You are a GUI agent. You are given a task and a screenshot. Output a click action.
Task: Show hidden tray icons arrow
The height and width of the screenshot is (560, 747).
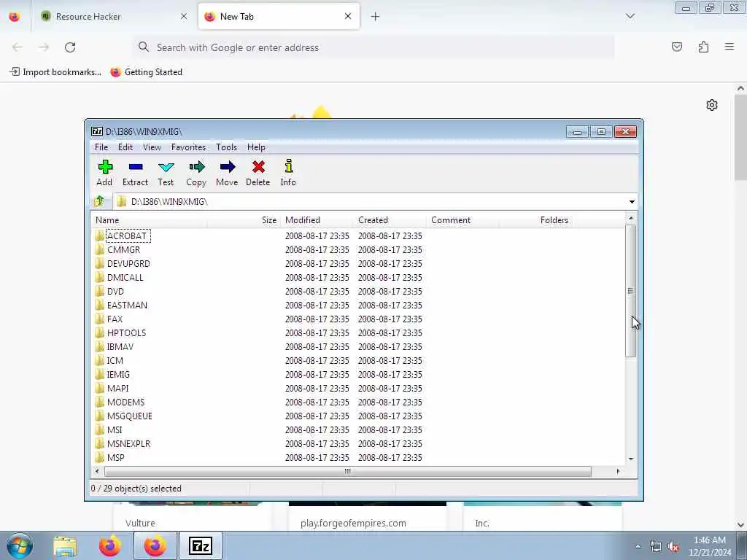pos(638,547)
